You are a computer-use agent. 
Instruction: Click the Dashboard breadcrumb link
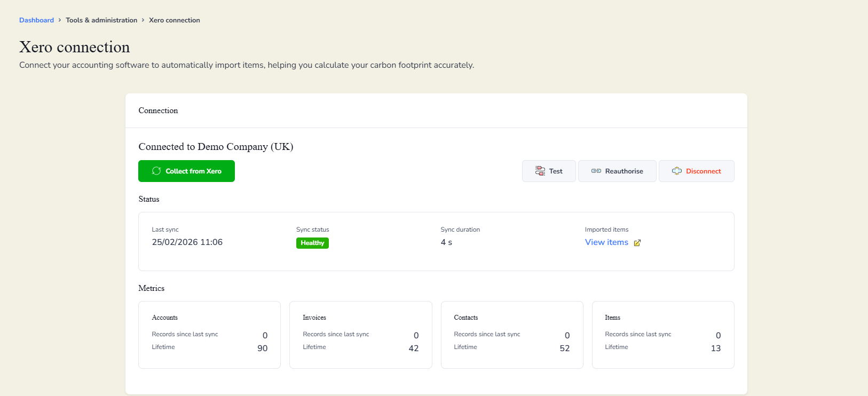(x=36, y=20)
